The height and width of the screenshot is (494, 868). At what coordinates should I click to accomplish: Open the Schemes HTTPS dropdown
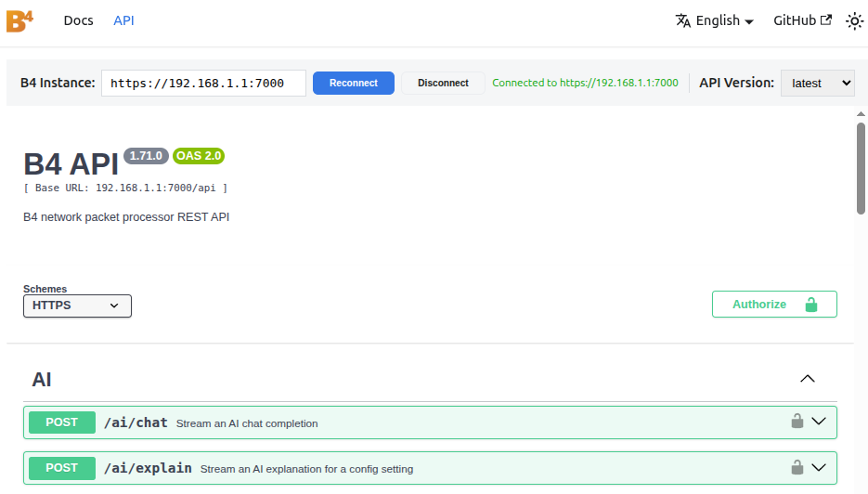point(77,305)
